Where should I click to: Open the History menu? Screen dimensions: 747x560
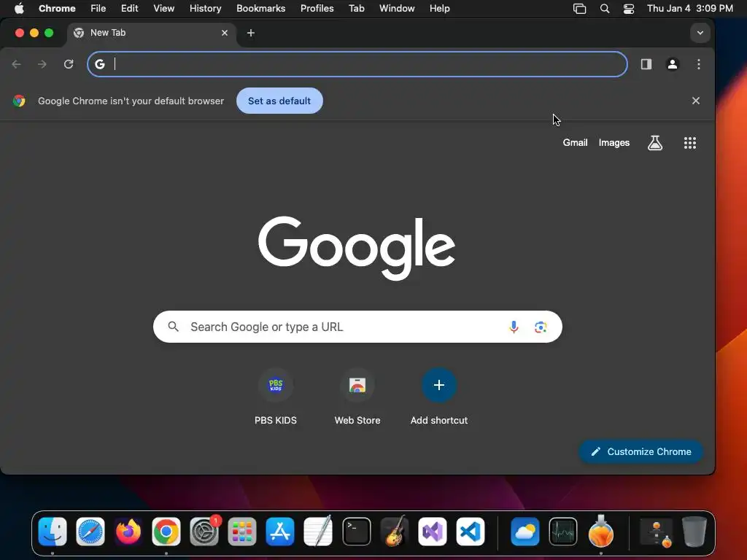[205, 8]
